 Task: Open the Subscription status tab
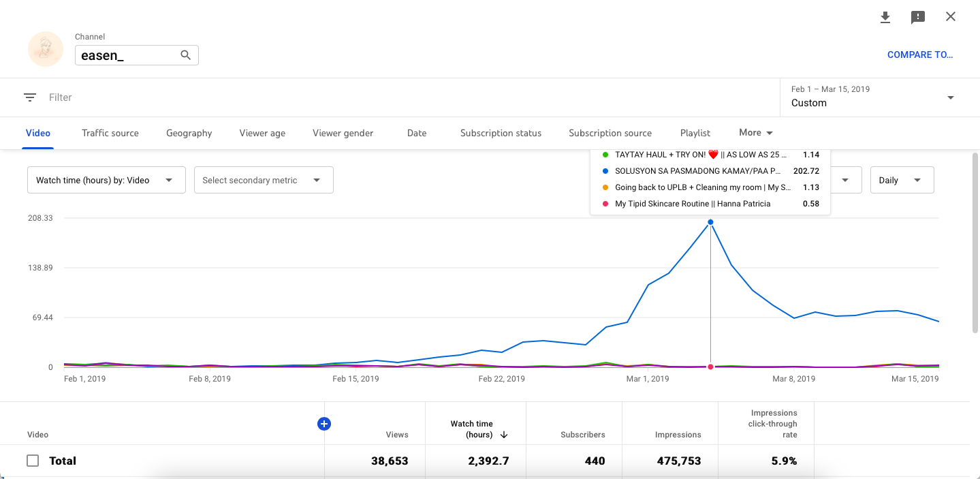tap(501, 134)
